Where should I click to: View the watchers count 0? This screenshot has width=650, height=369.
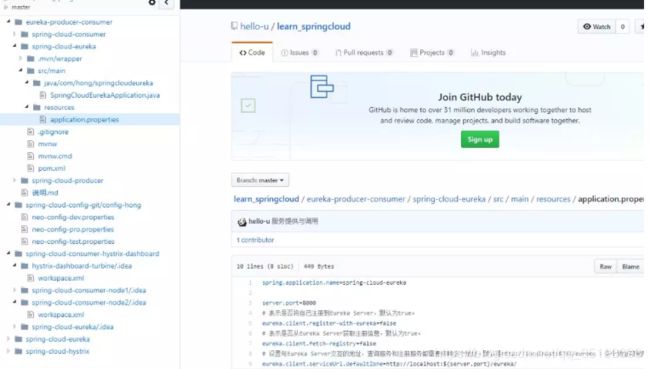(623, 27)
